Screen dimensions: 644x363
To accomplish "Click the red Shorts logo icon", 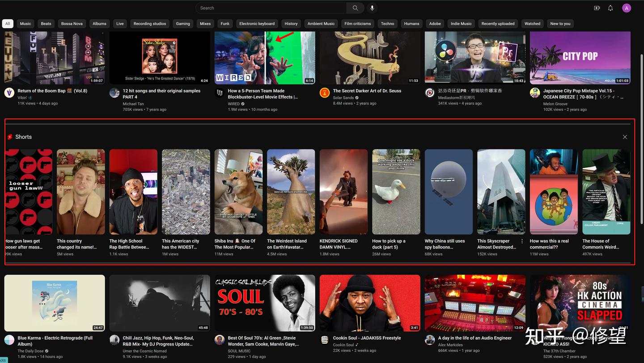I will click(9, 137).
